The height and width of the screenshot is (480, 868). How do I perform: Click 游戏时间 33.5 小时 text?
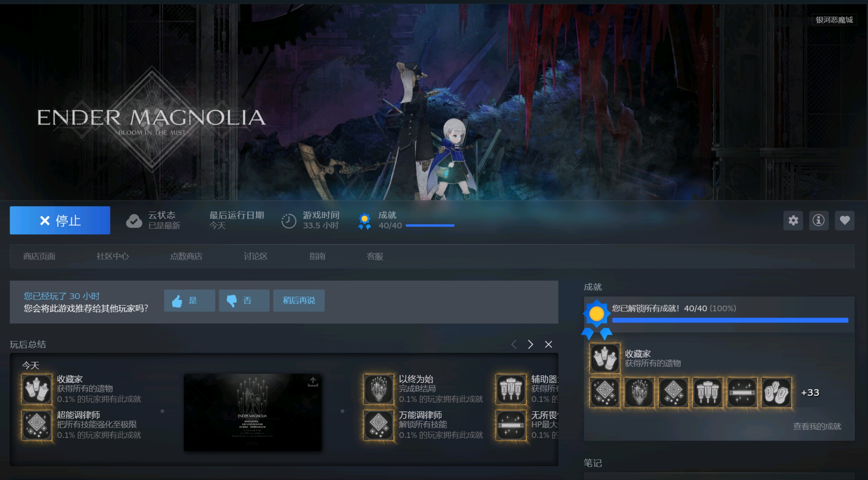tap(321, 220)
